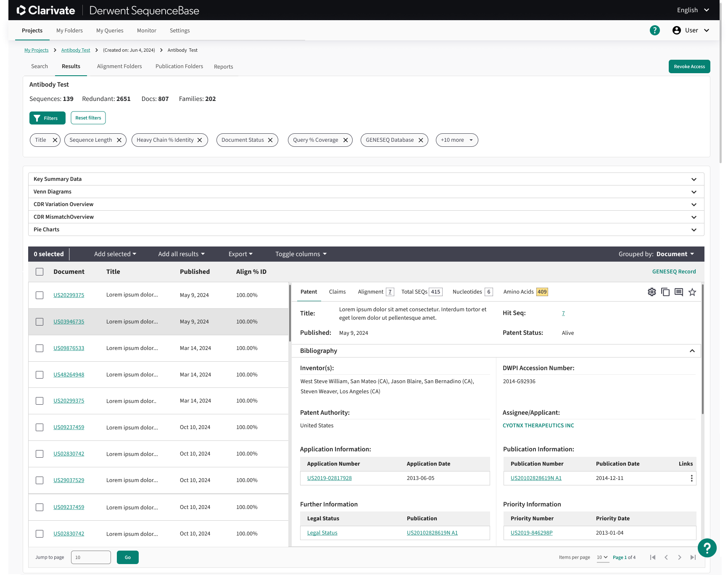Collapse the Bibliography section
728x575 pixels.
[x=692, y=351]
